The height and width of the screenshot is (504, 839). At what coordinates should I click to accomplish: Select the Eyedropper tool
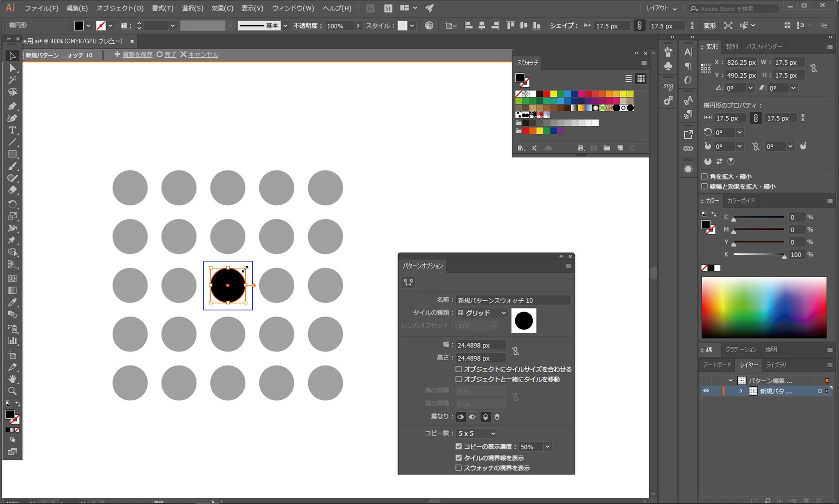click(12, 302)
